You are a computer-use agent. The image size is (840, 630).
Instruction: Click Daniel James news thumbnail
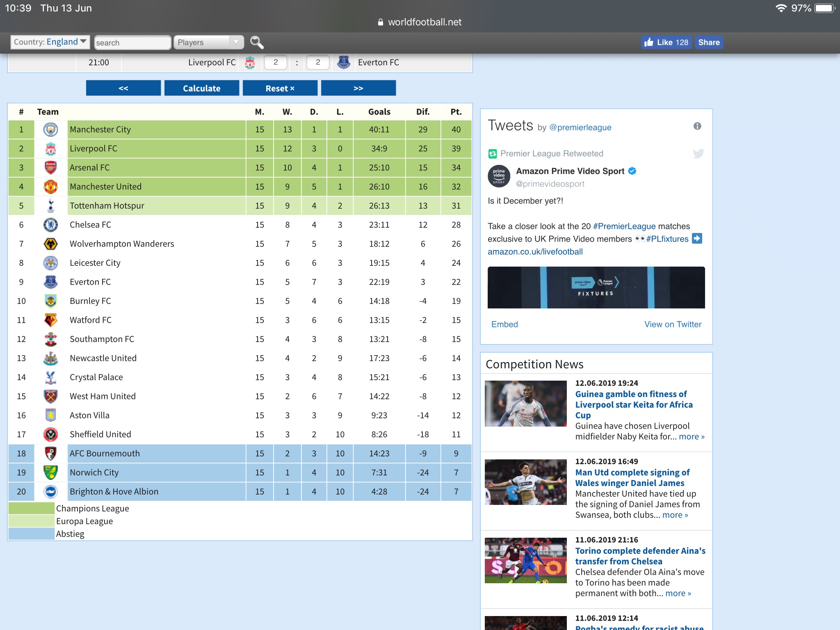coord(526,482)
